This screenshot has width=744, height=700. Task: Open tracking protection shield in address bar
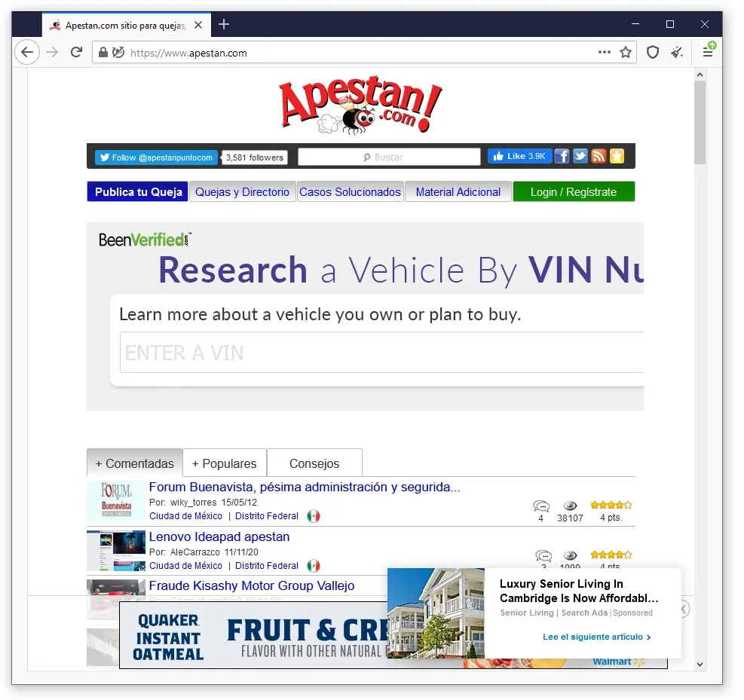pyautogui.click(x=118, y=52)
